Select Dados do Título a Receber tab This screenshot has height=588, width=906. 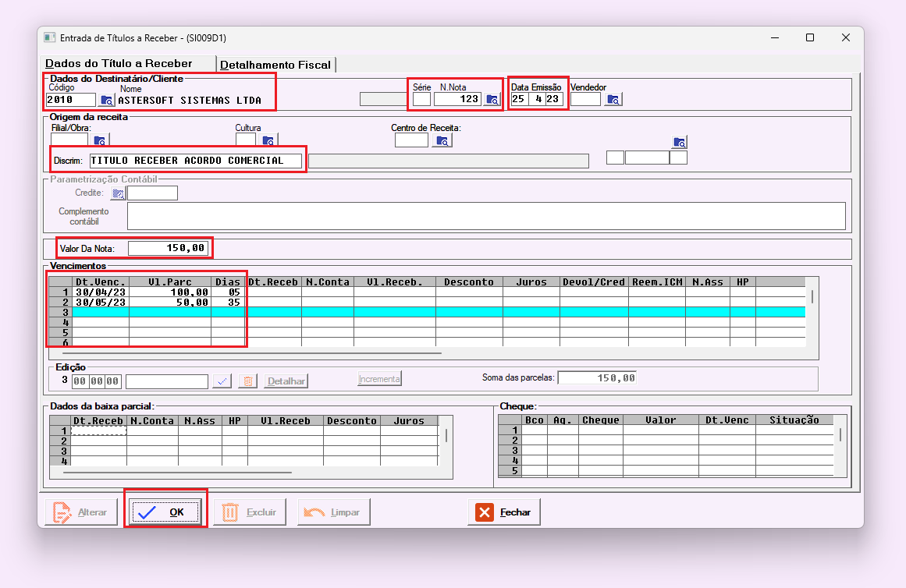tap(119, 63)
